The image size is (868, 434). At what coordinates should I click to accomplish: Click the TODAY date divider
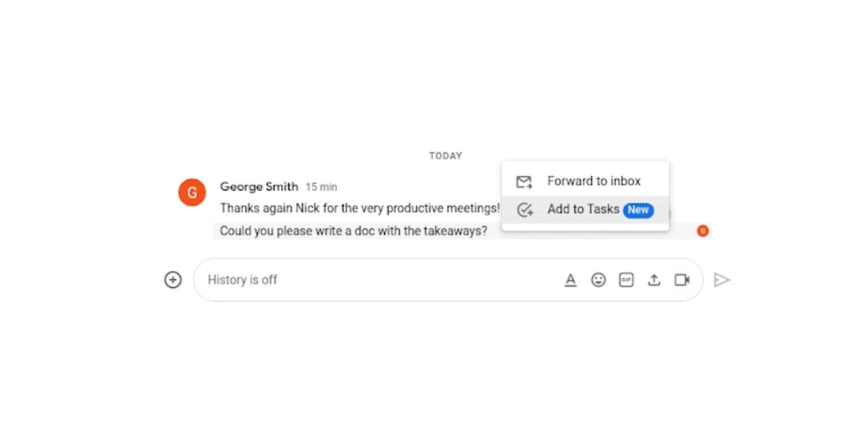(x=445, y=156)
